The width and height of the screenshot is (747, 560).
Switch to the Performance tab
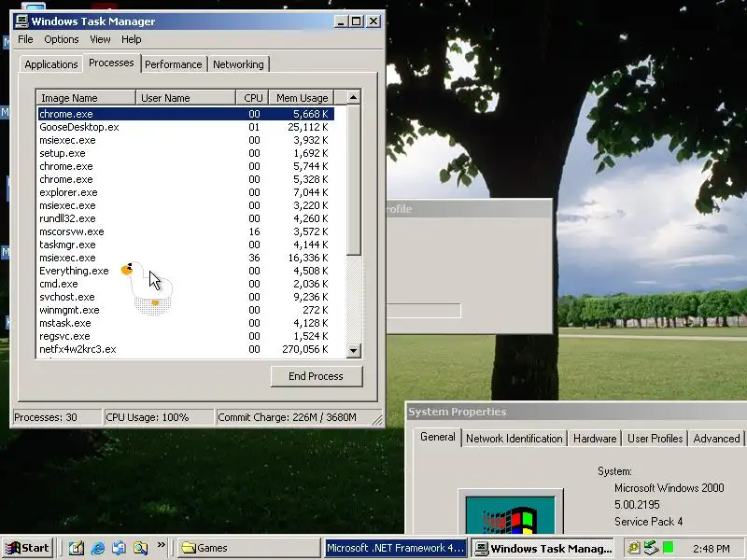tap(174, 64)
